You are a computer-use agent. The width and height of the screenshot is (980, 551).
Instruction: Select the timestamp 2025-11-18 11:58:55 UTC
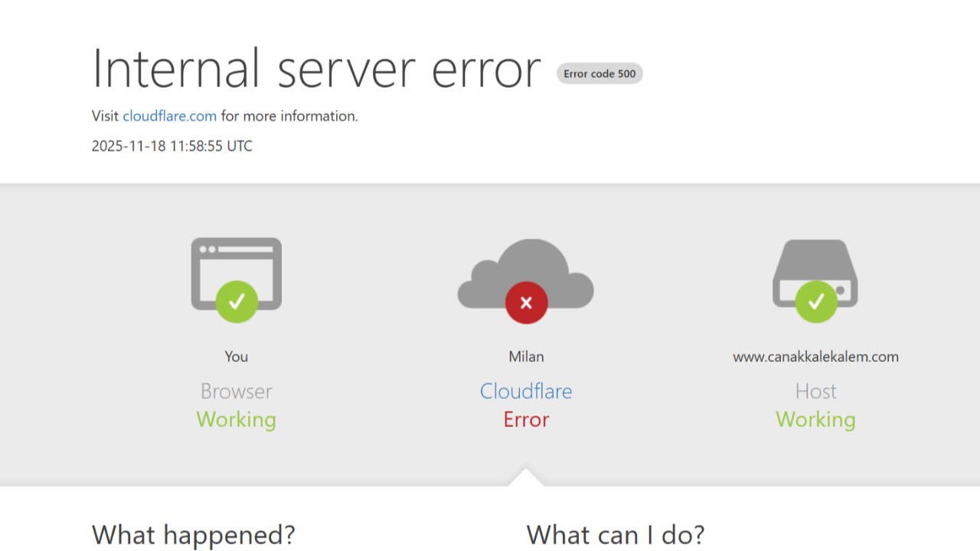click(171, 145)
